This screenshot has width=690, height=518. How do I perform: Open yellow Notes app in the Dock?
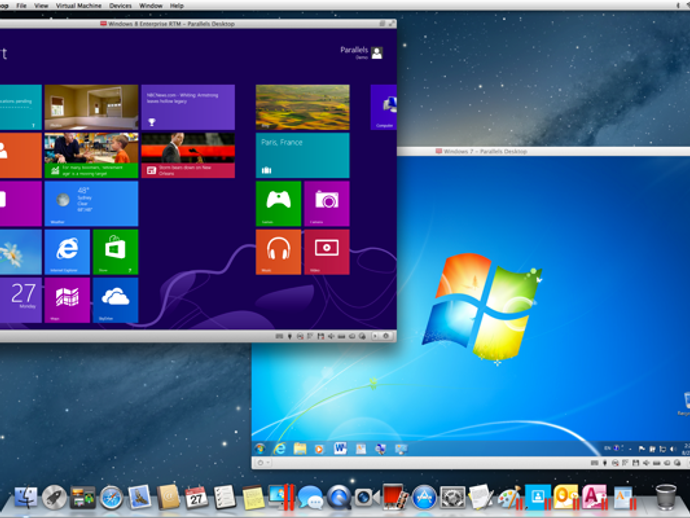click(x=253, y=497)
